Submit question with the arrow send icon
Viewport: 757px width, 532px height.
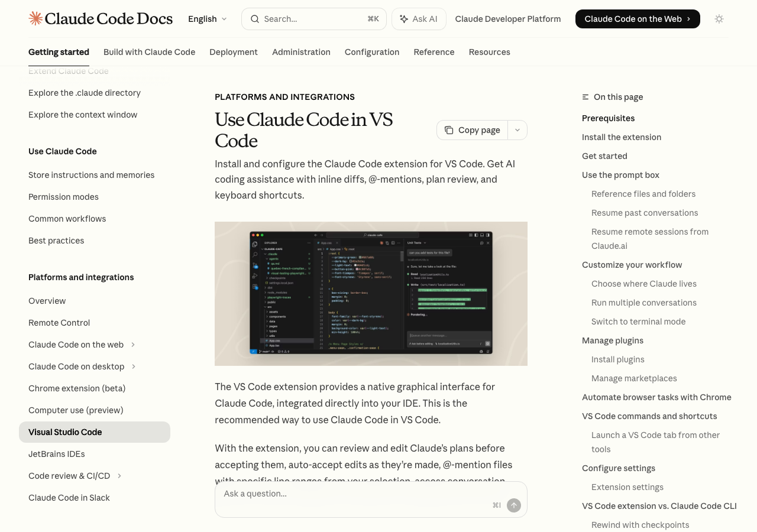pyautogui.click(x=514, y=505)
